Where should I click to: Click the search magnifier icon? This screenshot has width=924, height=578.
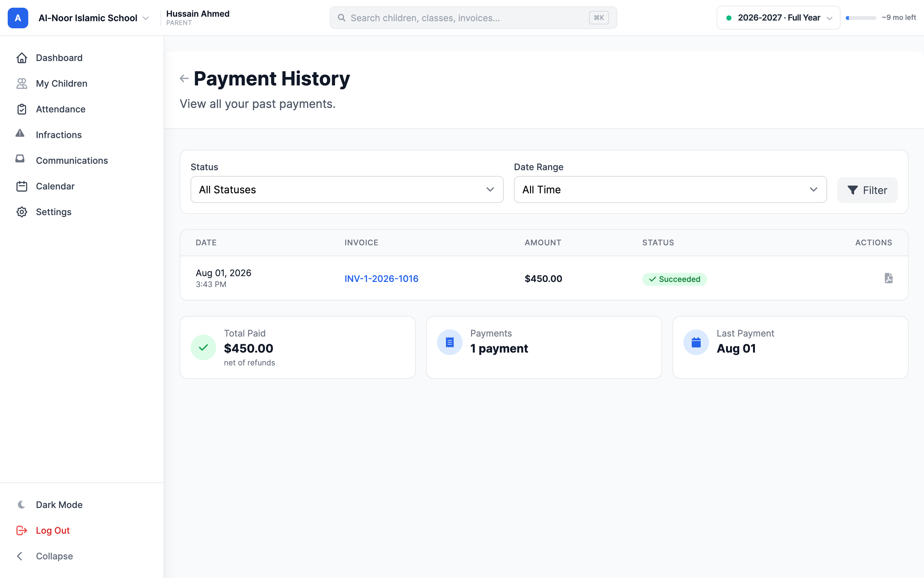point(342,18)
